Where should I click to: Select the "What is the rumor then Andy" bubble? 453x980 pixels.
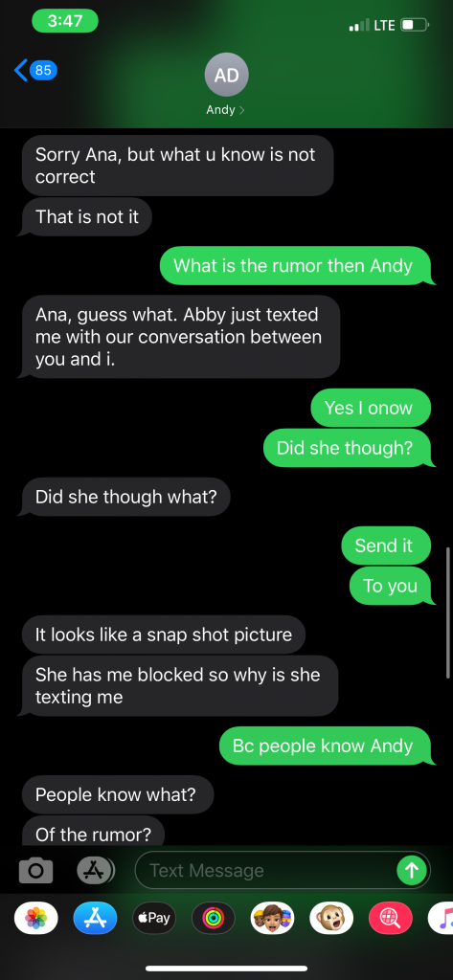tap(296, 266)
